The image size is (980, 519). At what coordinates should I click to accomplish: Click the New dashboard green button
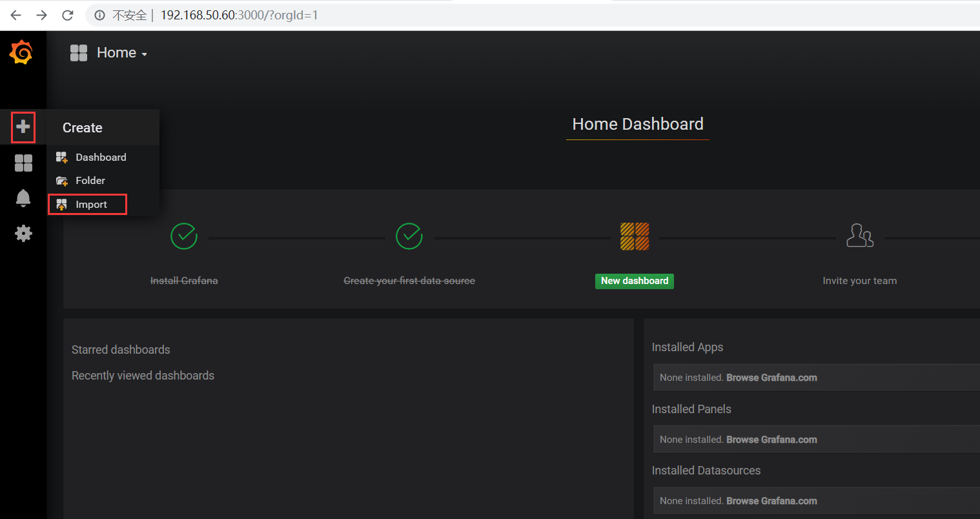point(635,281)
